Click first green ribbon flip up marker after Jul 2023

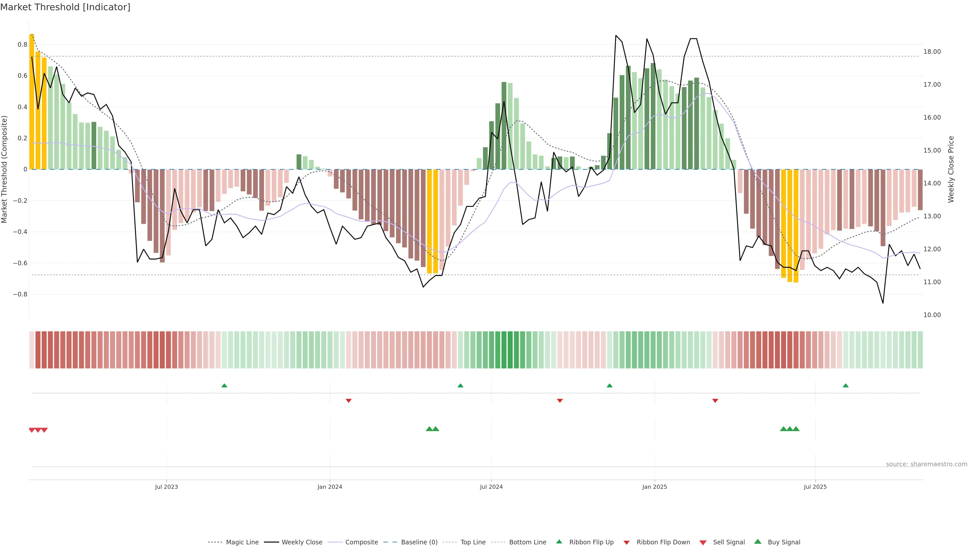pyautogui.click(x=224, y=386)
